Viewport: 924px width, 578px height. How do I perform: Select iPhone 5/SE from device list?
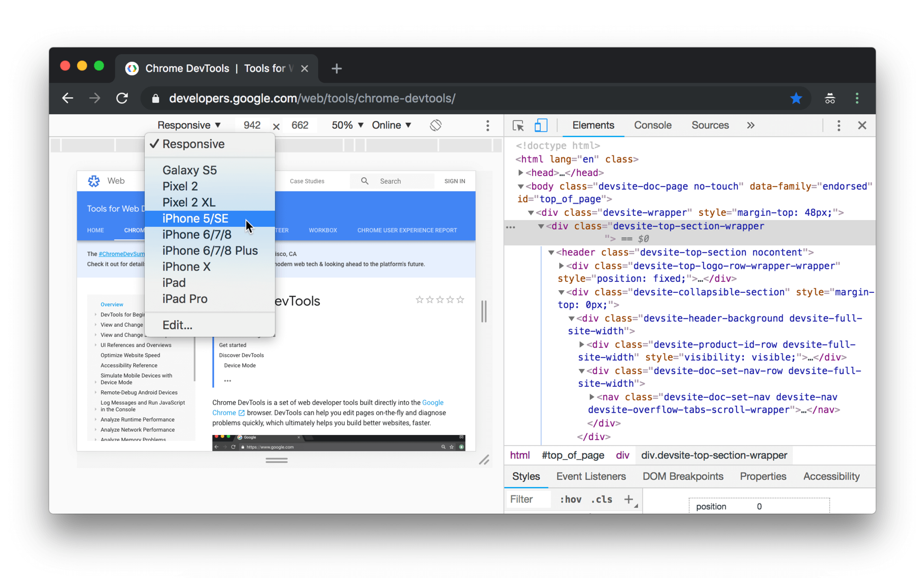point(195,218)
